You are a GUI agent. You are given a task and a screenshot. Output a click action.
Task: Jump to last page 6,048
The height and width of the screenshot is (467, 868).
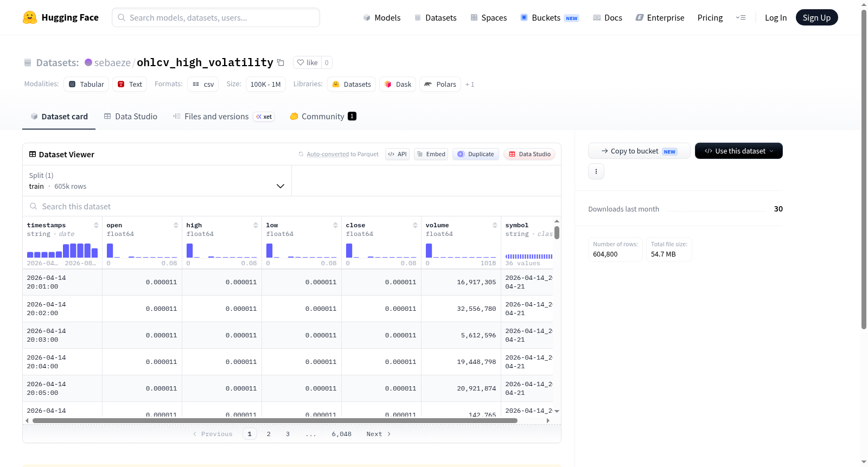[x=342, y=434]
